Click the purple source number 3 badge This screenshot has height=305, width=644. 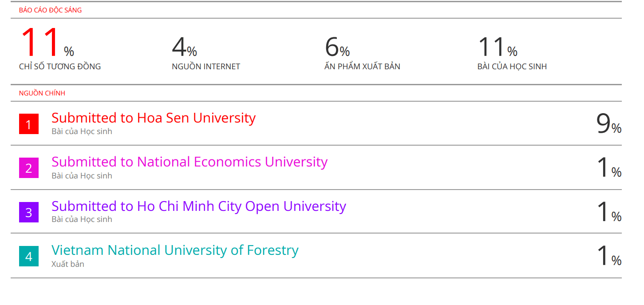(29, 212)
